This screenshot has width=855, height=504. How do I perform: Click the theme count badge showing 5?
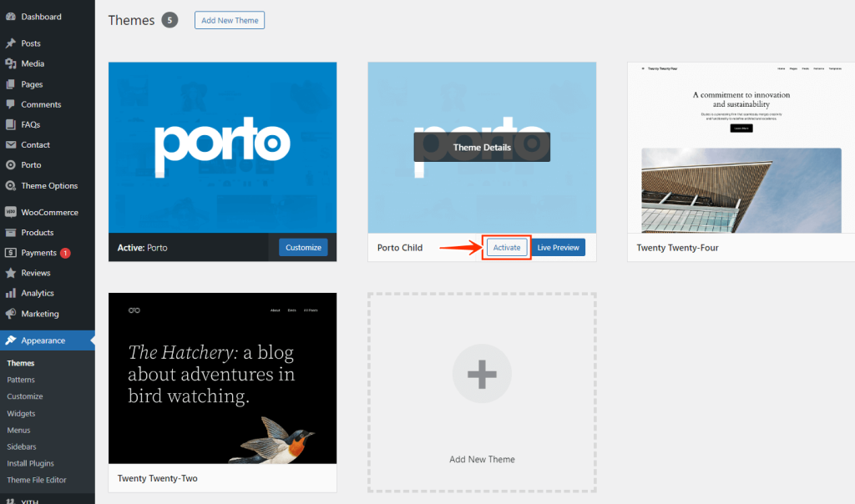169,20
